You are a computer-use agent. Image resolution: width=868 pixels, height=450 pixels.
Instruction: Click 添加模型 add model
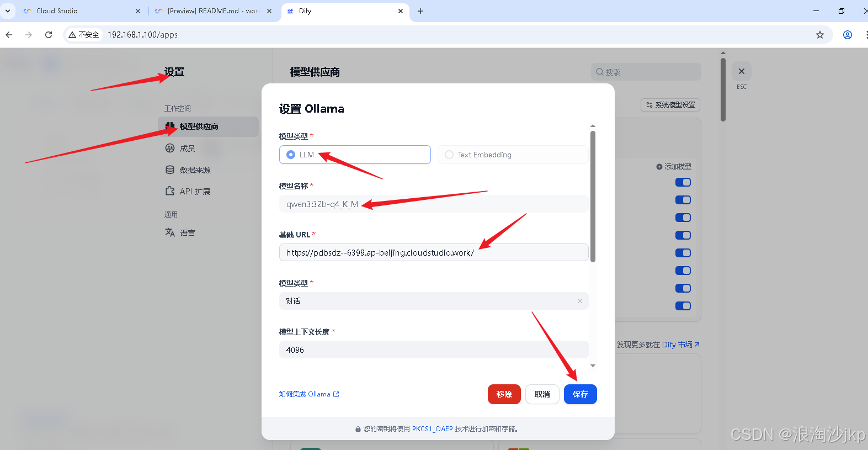674,167
